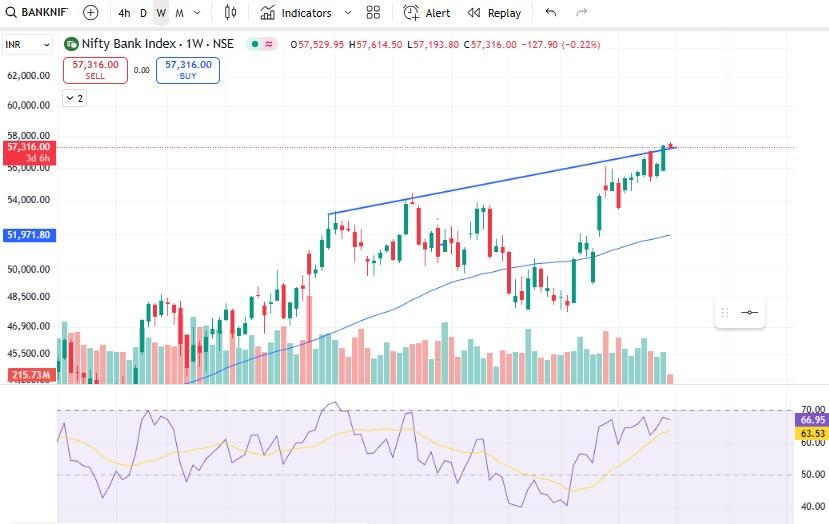Viewport: 829px width, 524px height.
Task: Expand favorite indicators dropdown arrow
Action: [x=348, y=13]
